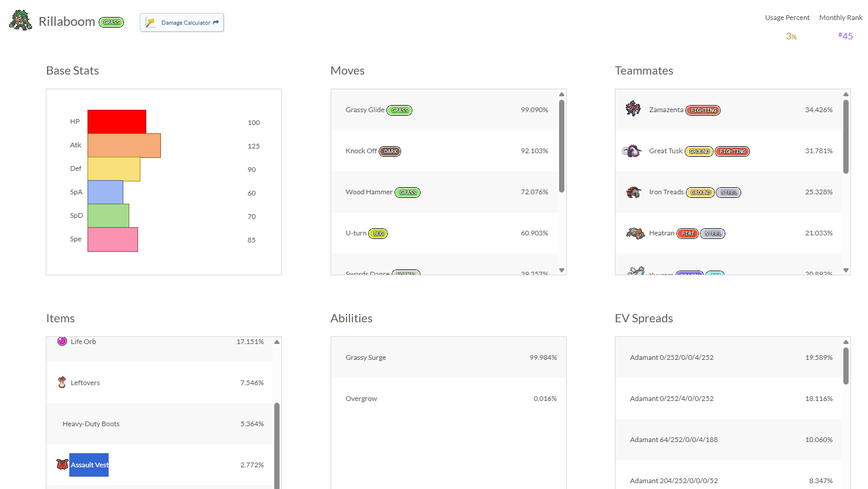Click the EV Spreads panel scrollbar thumb
Screen dimensions: 868x489
[846, 366]
